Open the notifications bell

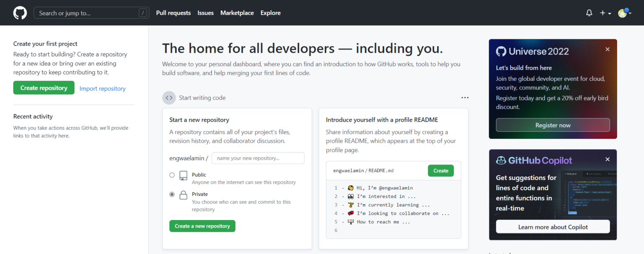pos(589,13)
